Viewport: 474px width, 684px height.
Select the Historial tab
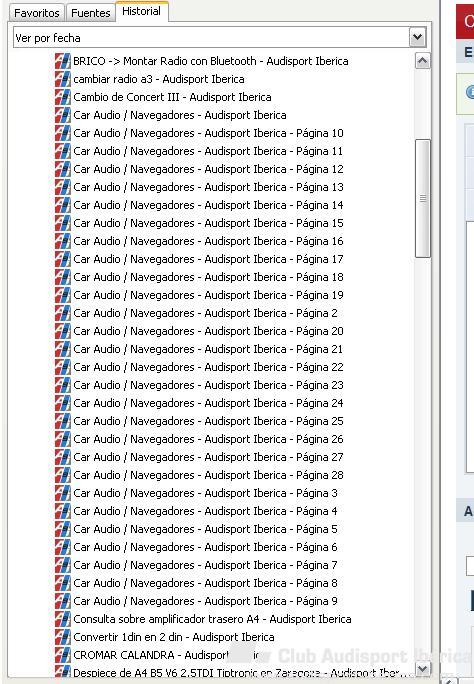(141, 11)
